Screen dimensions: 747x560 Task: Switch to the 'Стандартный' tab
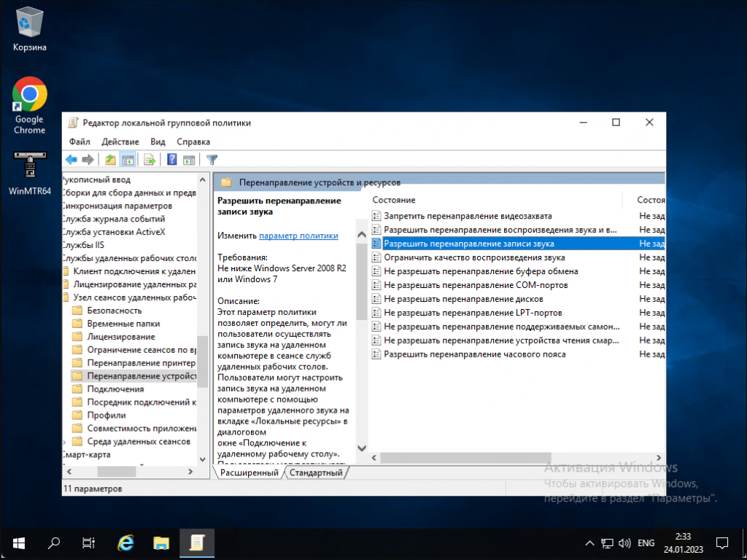click(x=315, y=472)
